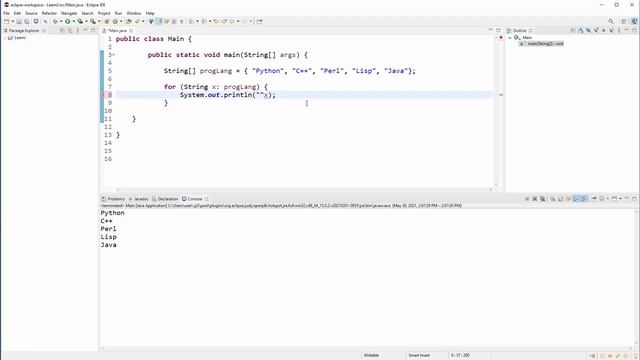Expand the Learn1 project in Package Explorer
Viewport: 640px width, 360px height.
click(x=5, y=38)
